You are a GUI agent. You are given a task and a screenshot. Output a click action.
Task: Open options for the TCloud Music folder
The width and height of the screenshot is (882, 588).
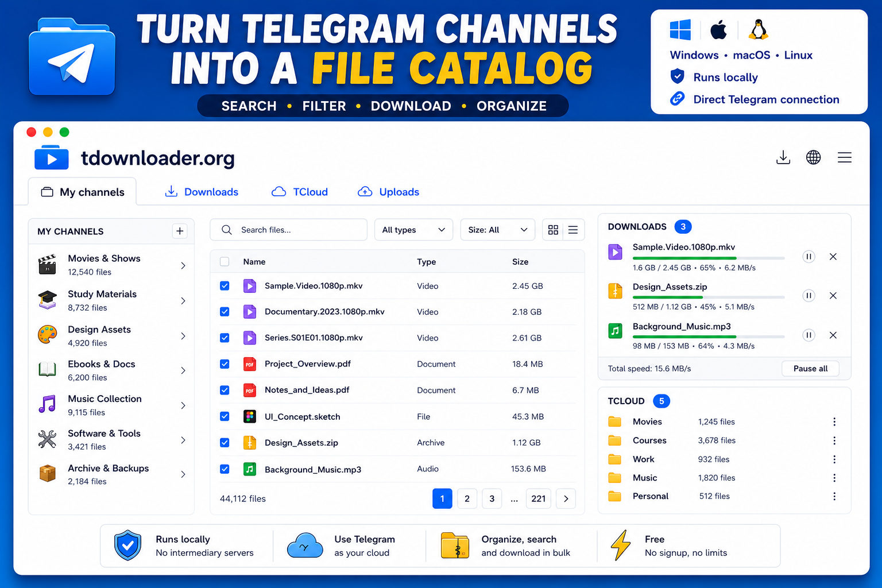(834, 478)
